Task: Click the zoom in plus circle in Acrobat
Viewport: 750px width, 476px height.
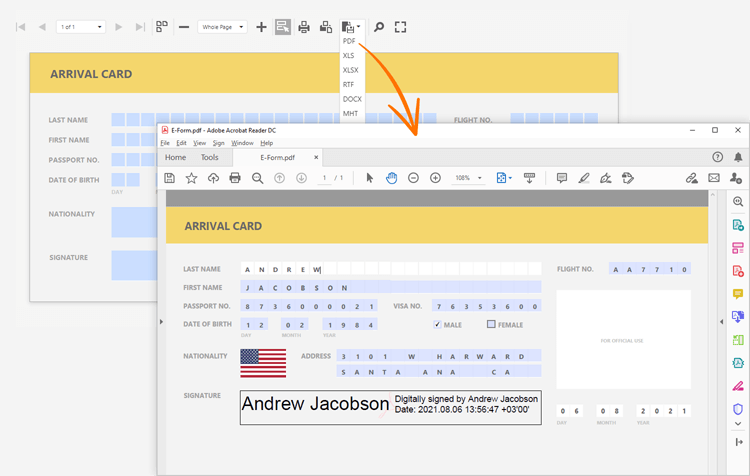Action: point(435,178)
